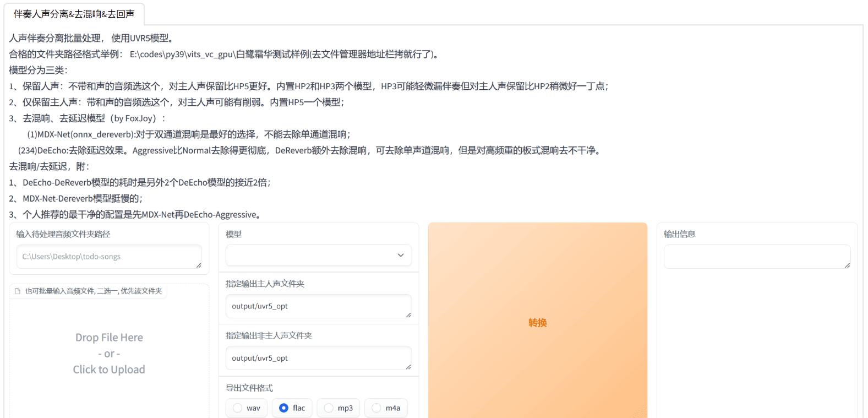Click resize handle of 输出信息 textbox
The width and height of the screenshot is (868, 418).
847,265
